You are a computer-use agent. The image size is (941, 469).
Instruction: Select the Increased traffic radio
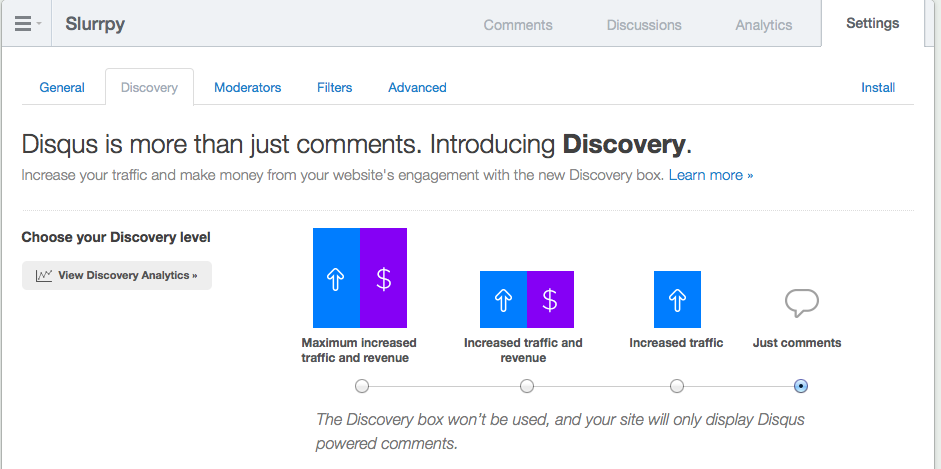[x=677, y=386]
